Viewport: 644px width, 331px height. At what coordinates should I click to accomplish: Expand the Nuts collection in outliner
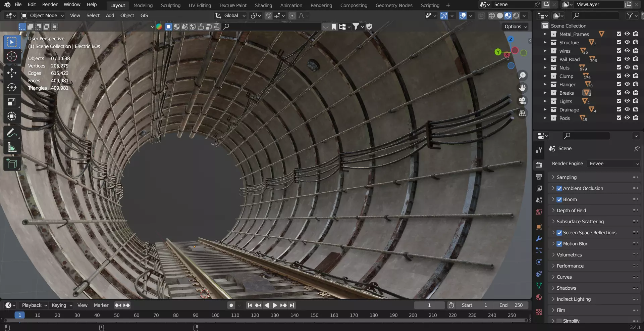(x=545, y=67)
